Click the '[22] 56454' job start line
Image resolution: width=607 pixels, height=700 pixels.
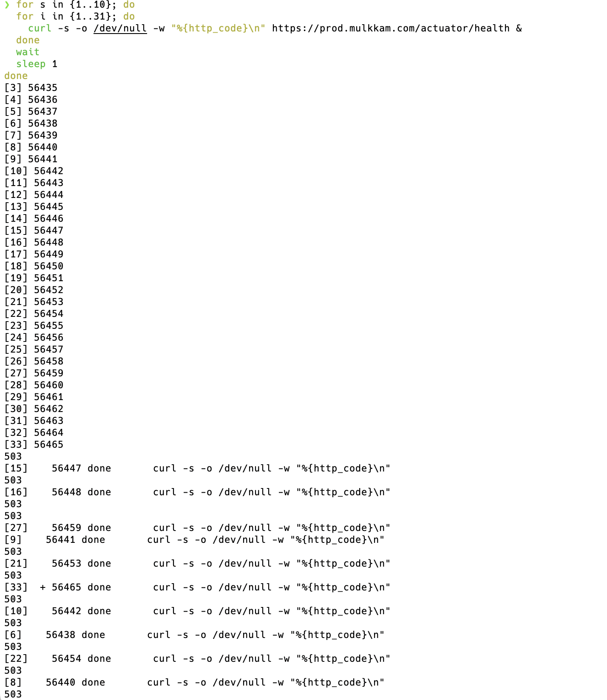click(34, 313)
